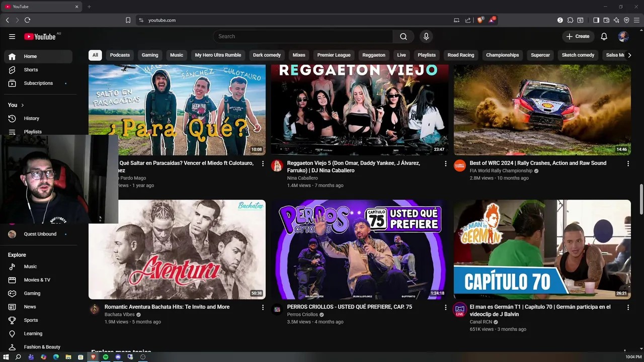The height and width of the screenshot is (362, 644).
Task: Open the Nina Caballero channel link
Action: tap(302, 178)
